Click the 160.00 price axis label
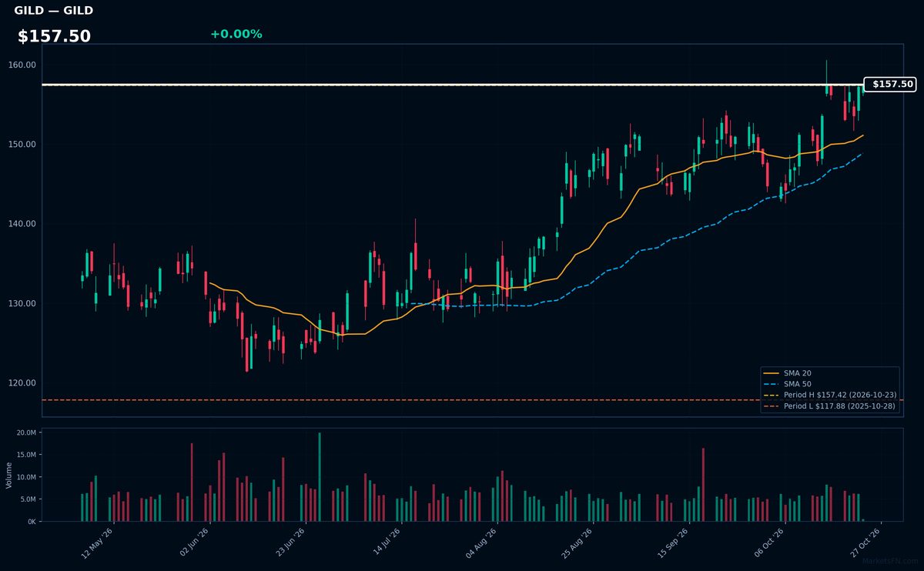Screen dimensions: 924x571 24,65
